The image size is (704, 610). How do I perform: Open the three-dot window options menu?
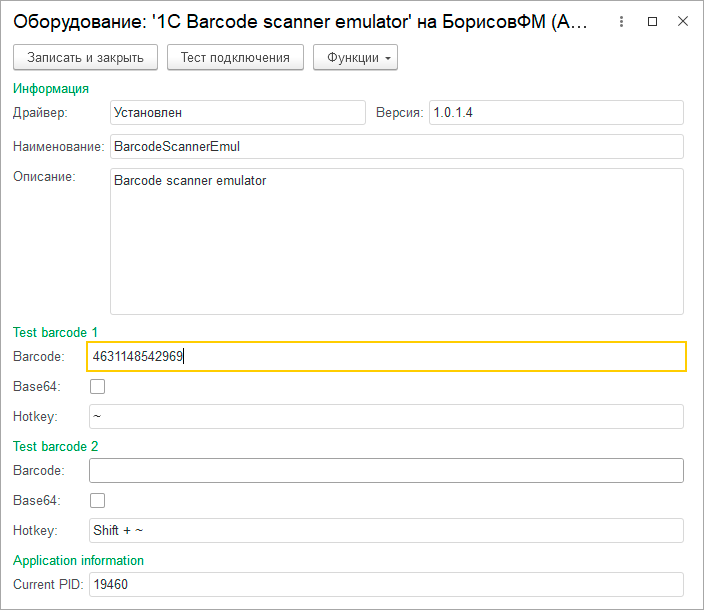coord(623,21)
